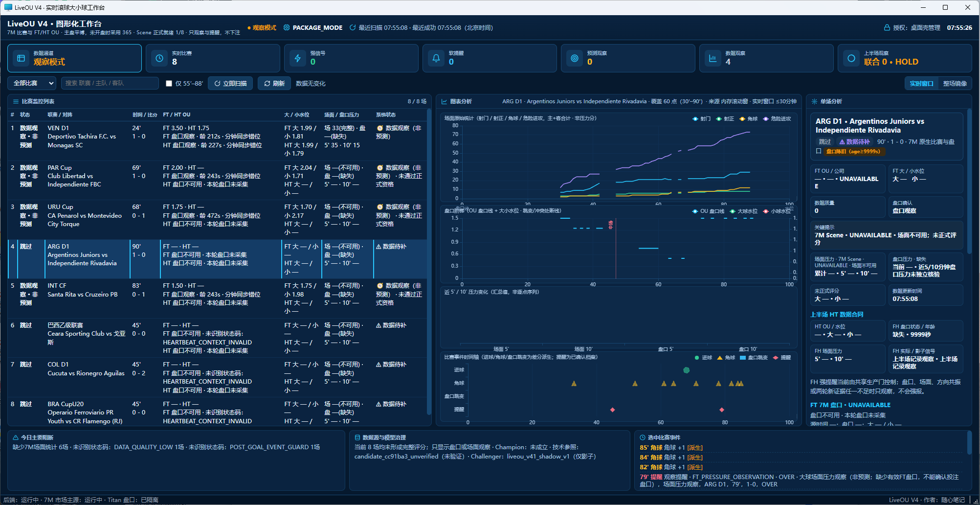
Task: Click the list icon of 比赛监控列表
Action: [x=16, y=101]
